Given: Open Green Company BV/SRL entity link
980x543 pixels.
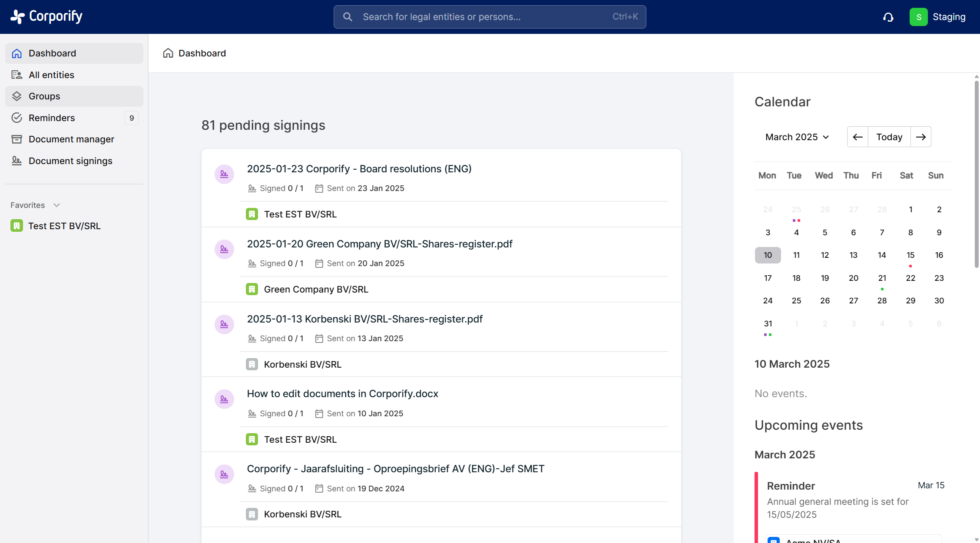Looking at the screenshot, I should pos(316,289).
